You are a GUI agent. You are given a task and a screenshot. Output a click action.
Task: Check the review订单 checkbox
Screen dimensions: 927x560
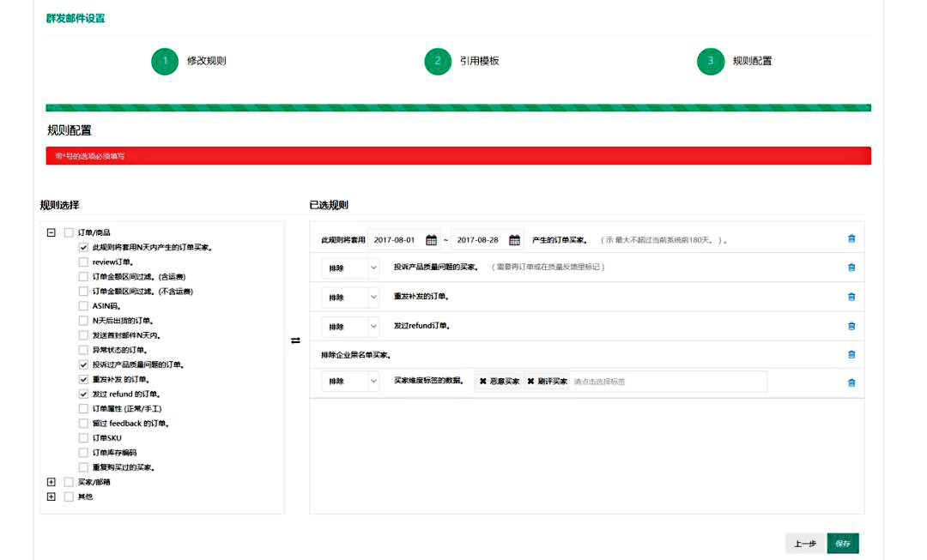pos(83,262)
